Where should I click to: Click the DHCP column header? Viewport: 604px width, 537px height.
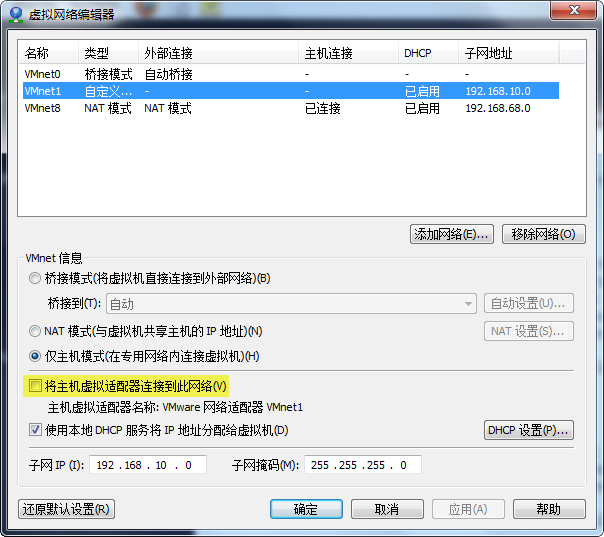tap(428, 53)
